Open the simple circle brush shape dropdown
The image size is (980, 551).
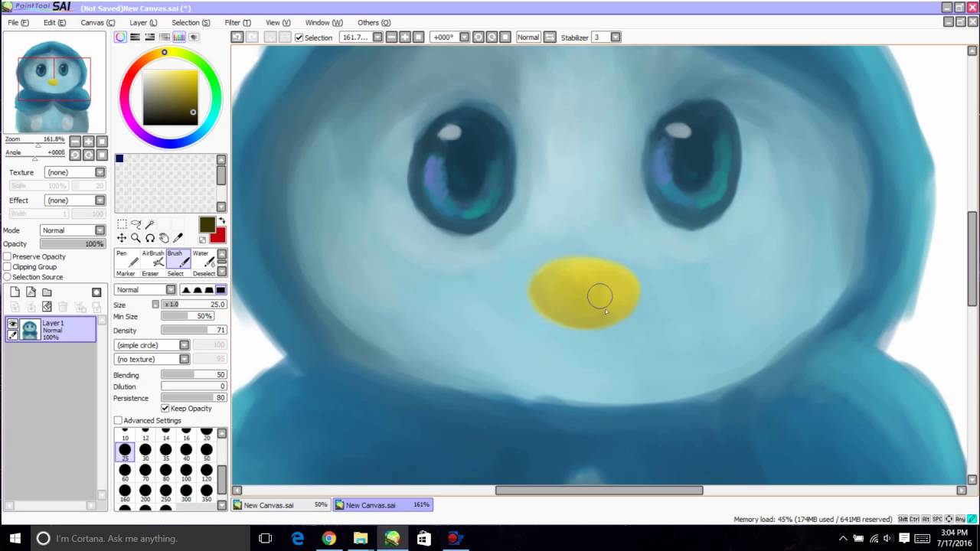pos(152,345)
